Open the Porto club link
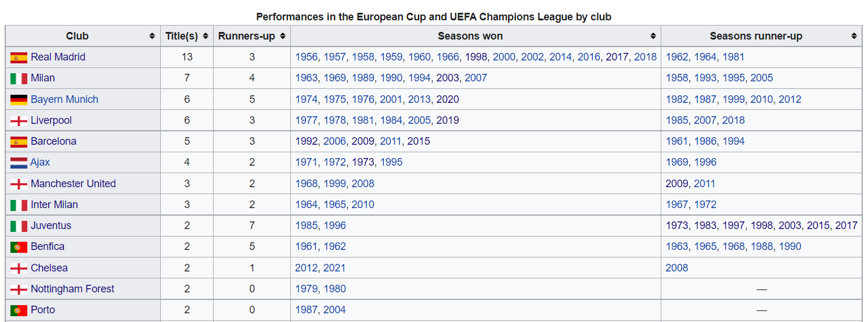 pos(43,310)
